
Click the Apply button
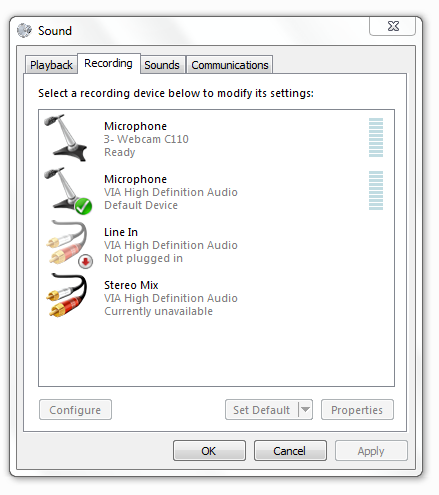[x=371, y=451]
